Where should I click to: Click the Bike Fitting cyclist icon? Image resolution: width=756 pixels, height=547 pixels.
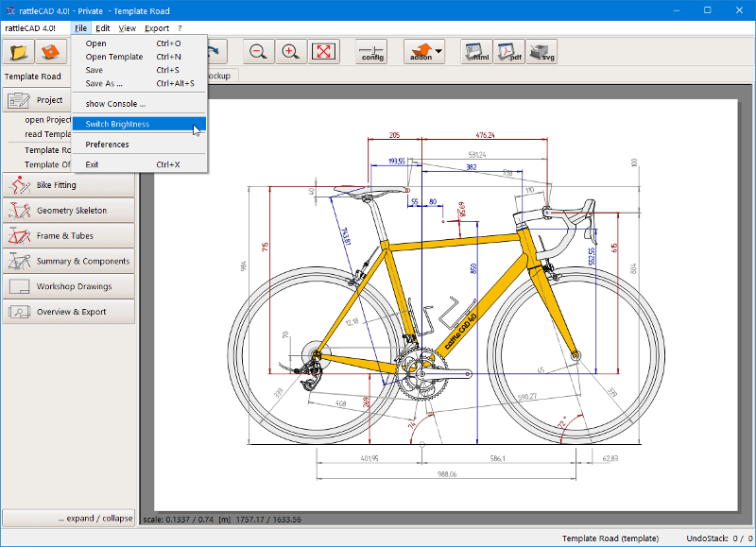pos(19,185)
